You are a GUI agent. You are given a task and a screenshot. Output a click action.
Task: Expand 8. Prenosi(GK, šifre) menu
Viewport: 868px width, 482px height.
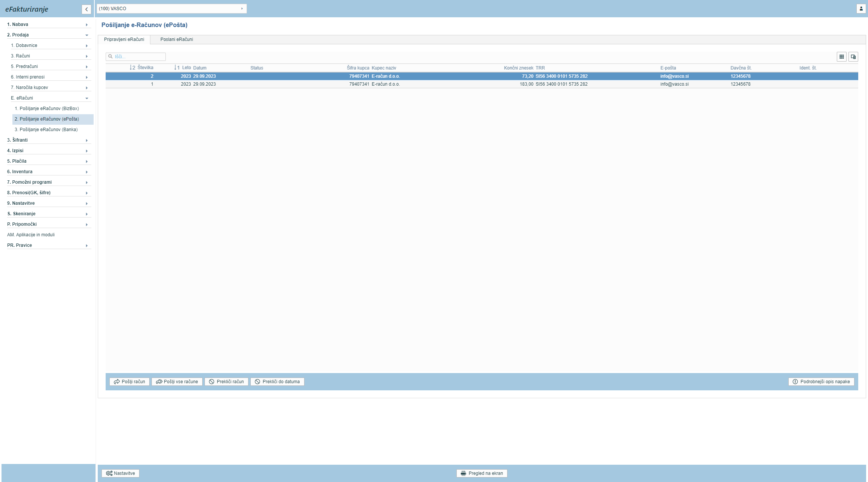49,193
